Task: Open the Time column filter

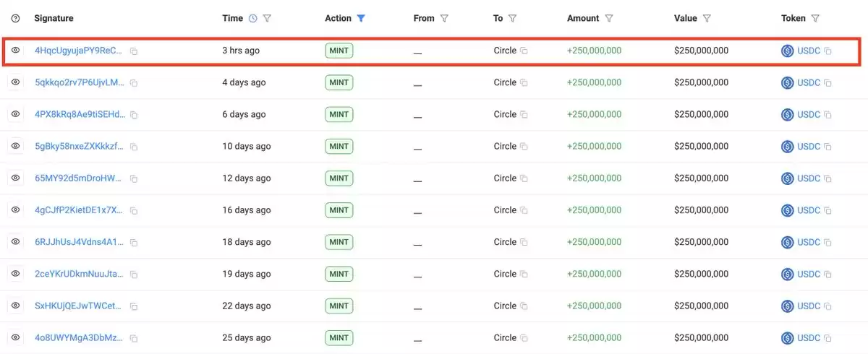Action: 267,19
